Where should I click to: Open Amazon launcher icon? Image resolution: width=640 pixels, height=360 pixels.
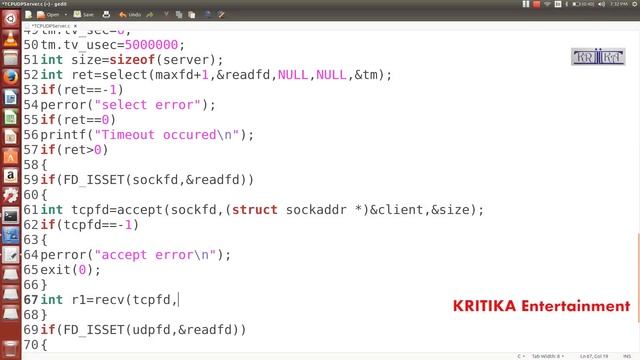click(11, 176)
